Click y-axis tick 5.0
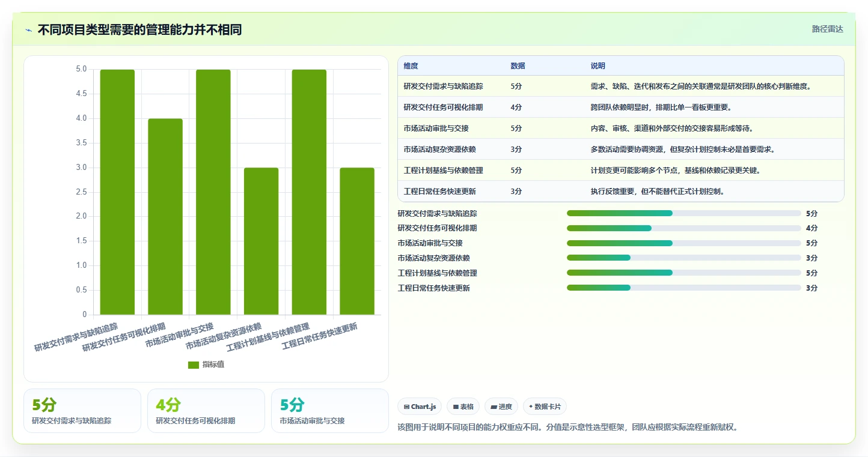This screenshot has width=868, height=457. coord(81,69)
